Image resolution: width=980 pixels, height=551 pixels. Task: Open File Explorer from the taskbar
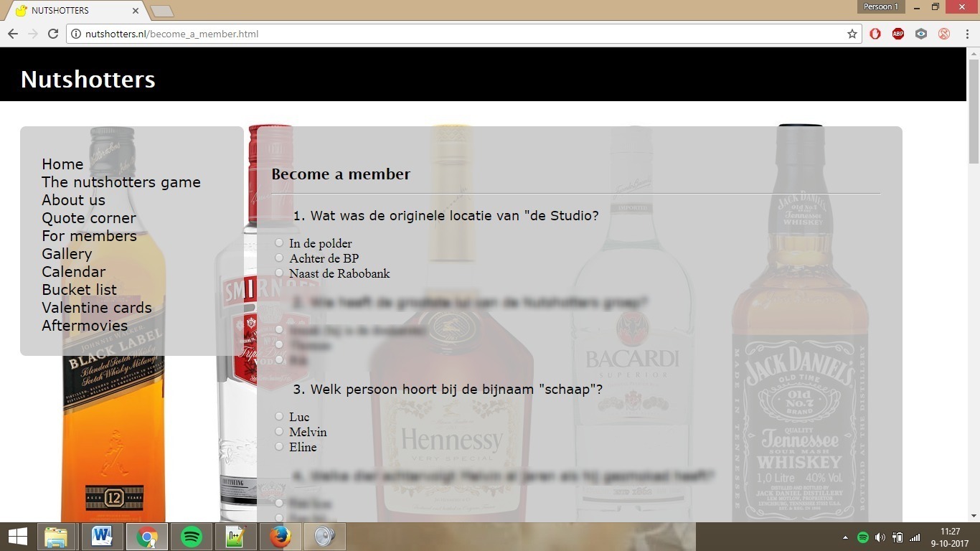pyautogui.click(x=57, y=537)
